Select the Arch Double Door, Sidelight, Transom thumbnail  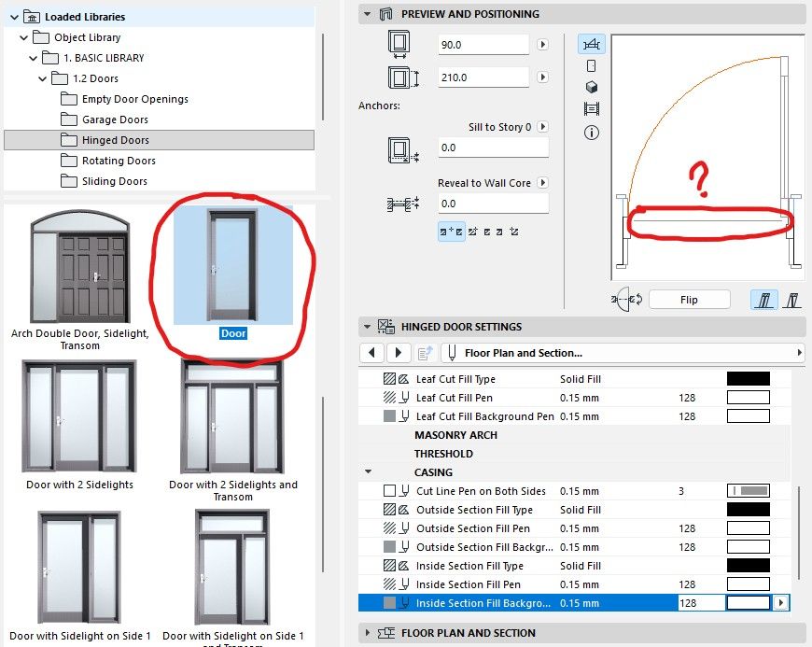tap(79, 267)
